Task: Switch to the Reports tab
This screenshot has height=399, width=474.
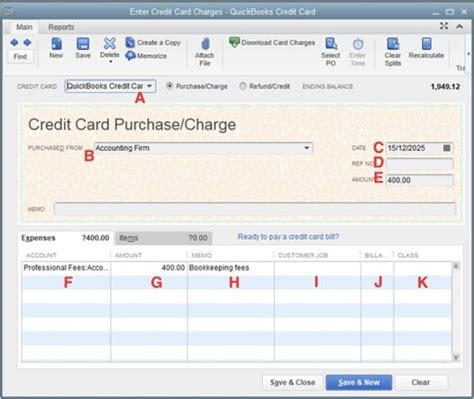Action: 61,27
